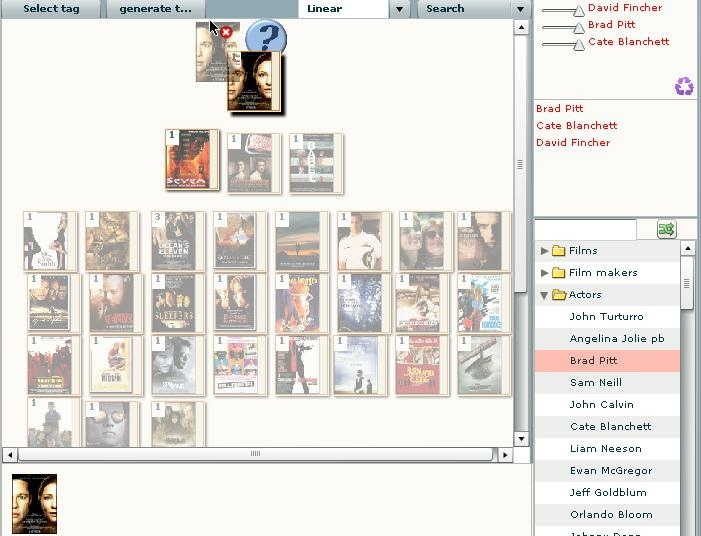
Task: Click the tag filter input field
Action: point(586,229)
